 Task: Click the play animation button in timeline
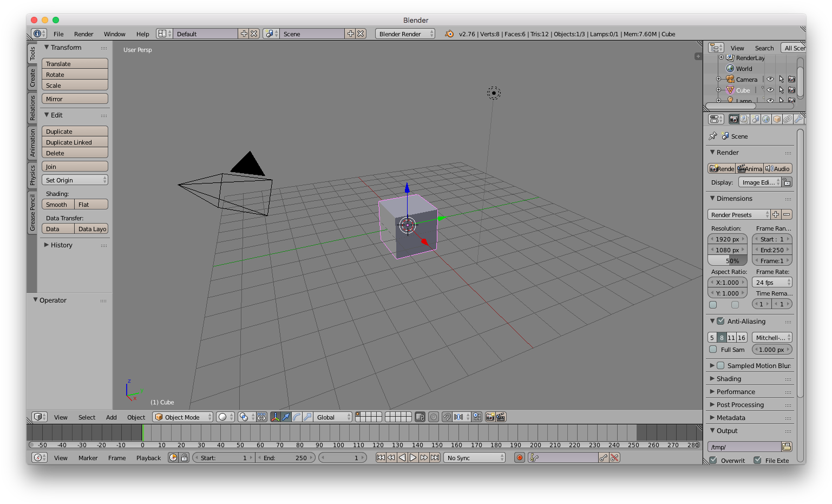[413, 458]
